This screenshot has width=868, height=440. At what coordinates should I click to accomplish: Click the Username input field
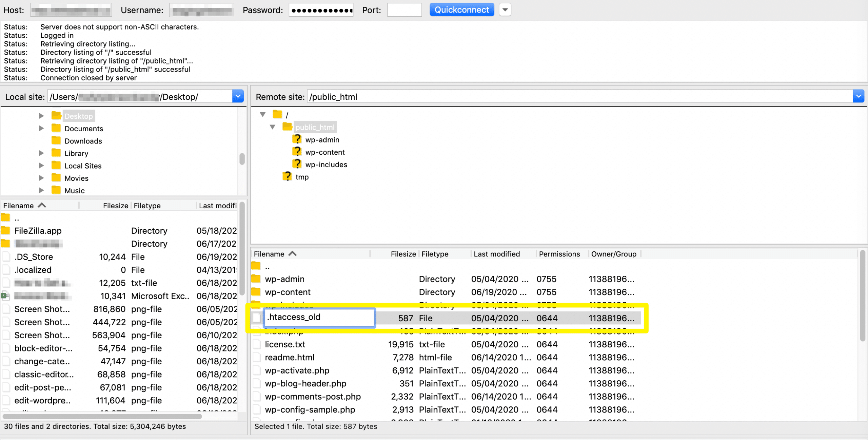click(202, 10)
